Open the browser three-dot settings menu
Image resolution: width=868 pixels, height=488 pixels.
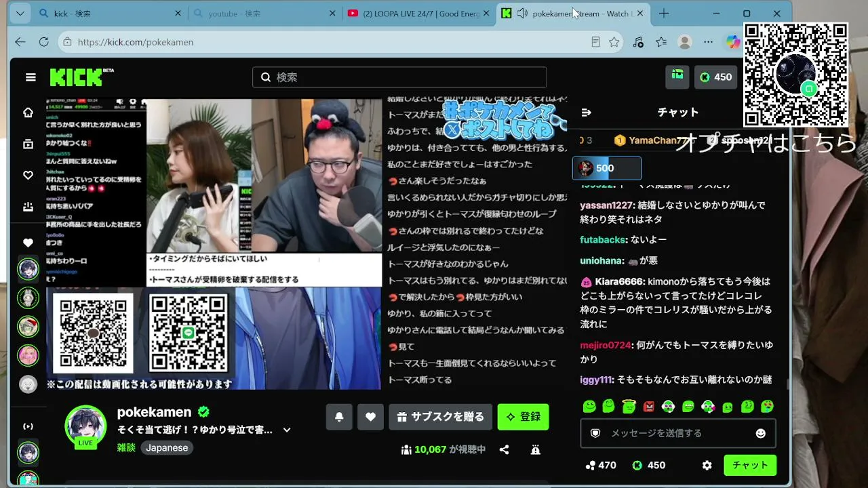coord(709,42)
